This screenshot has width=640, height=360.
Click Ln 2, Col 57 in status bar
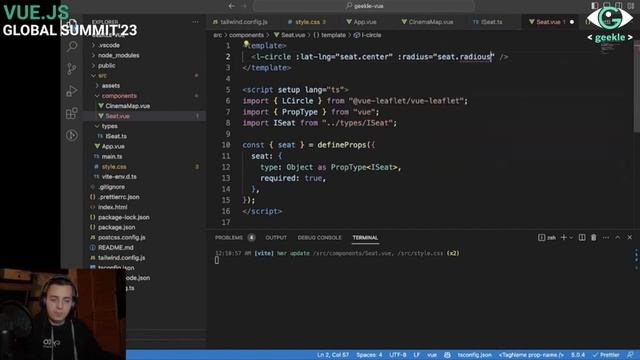[333, 355]
